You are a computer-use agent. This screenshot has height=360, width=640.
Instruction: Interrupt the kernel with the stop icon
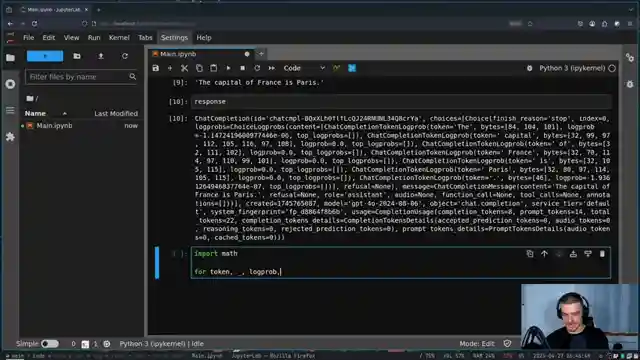tap(242, 68)
